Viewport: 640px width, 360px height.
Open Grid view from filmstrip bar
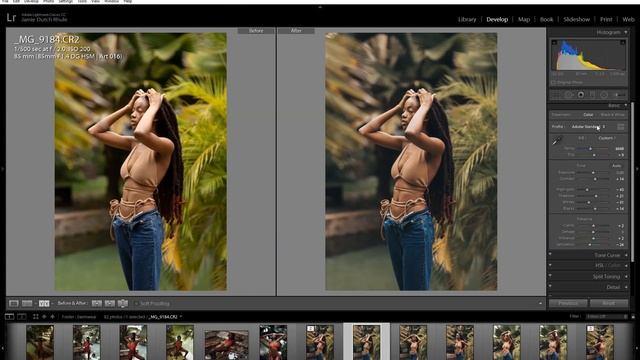point(36,317)
